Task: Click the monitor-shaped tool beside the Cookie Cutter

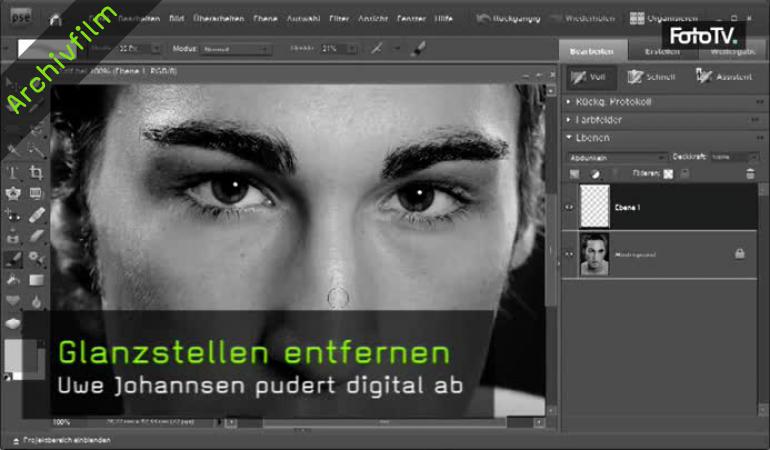Action: [36, 194]
